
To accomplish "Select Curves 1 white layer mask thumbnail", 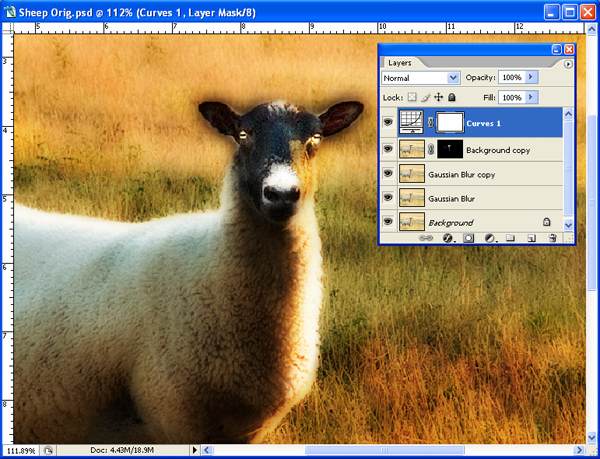I will (450, 122).
